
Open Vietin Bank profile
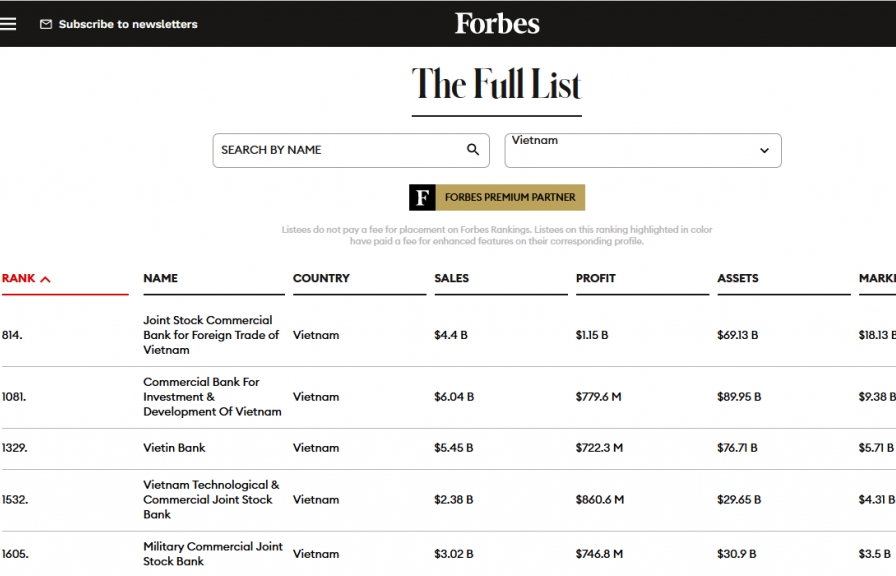pos(174,448)
